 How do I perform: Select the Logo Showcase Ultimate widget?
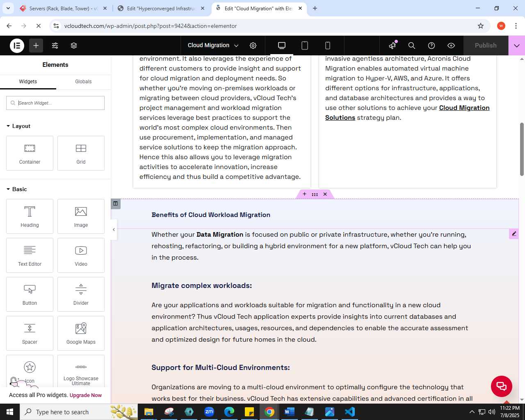pyautogui.click(x=81, y=371)
